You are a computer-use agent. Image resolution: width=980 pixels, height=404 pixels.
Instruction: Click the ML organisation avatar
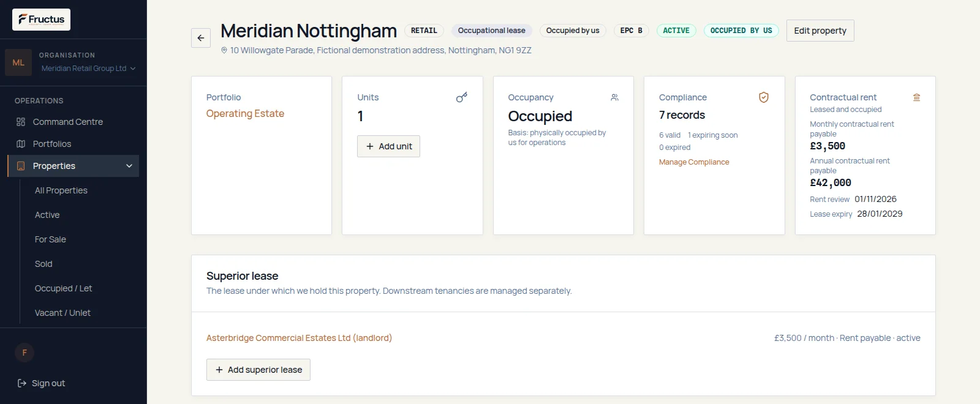(18, 62)
